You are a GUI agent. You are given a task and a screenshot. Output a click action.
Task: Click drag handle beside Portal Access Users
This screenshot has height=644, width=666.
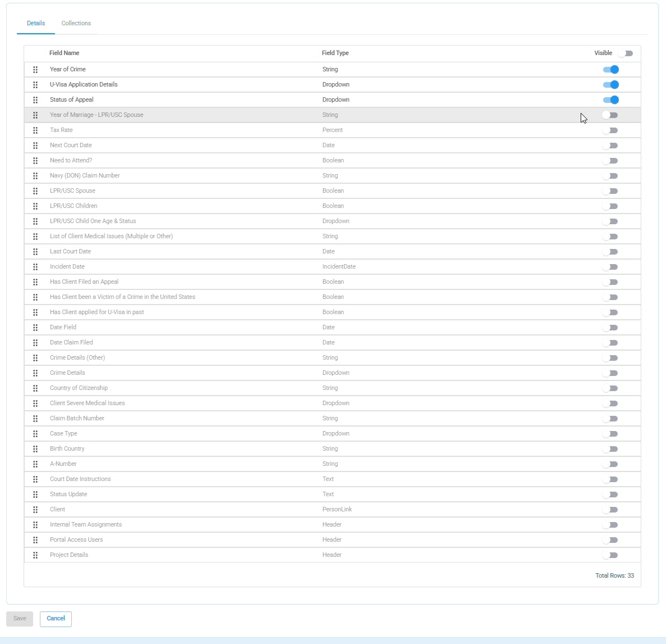[35, 540]
